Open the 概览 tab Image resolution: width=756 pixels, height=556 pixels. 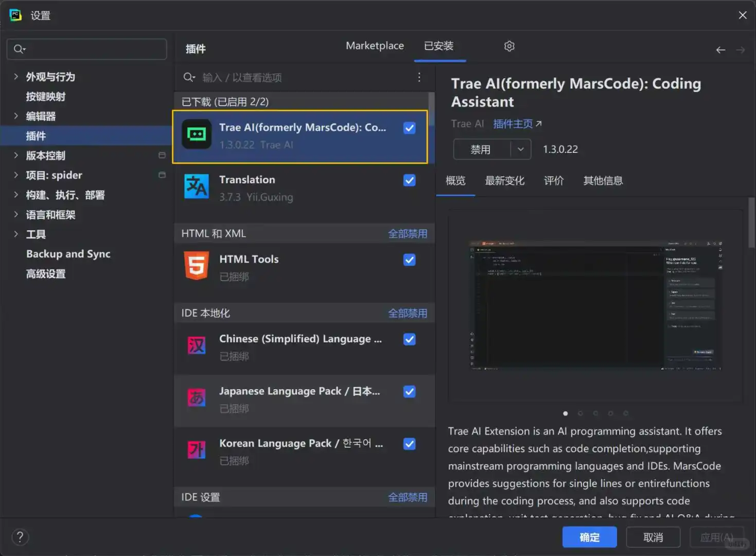455,181
